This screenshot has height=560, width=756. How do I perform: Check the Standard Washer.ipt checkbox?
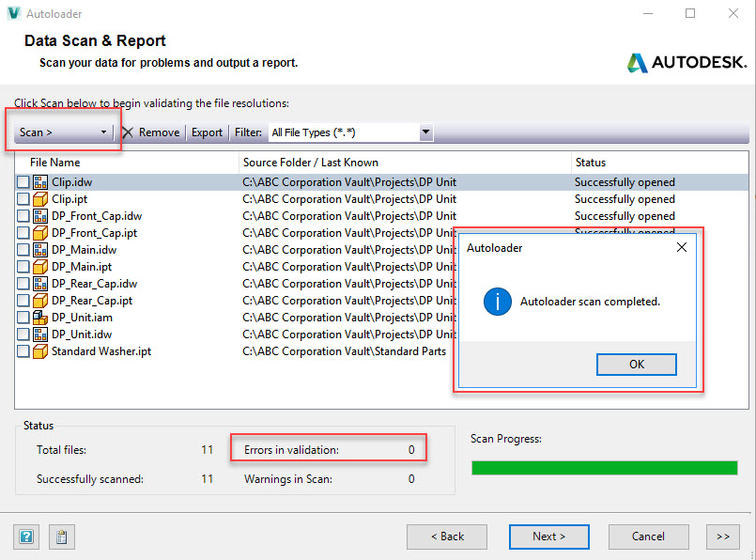click(23, 351)
